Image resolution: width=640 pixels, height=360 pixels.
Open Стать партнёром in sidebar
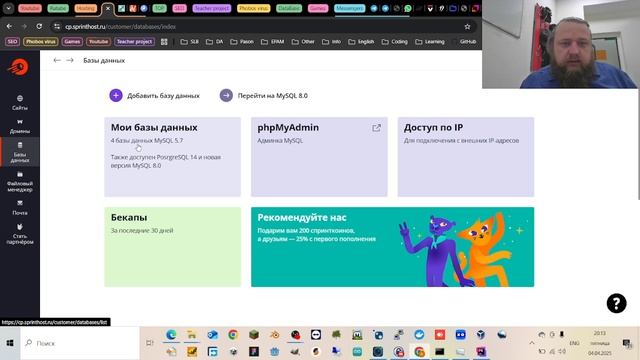pos(20,234)
